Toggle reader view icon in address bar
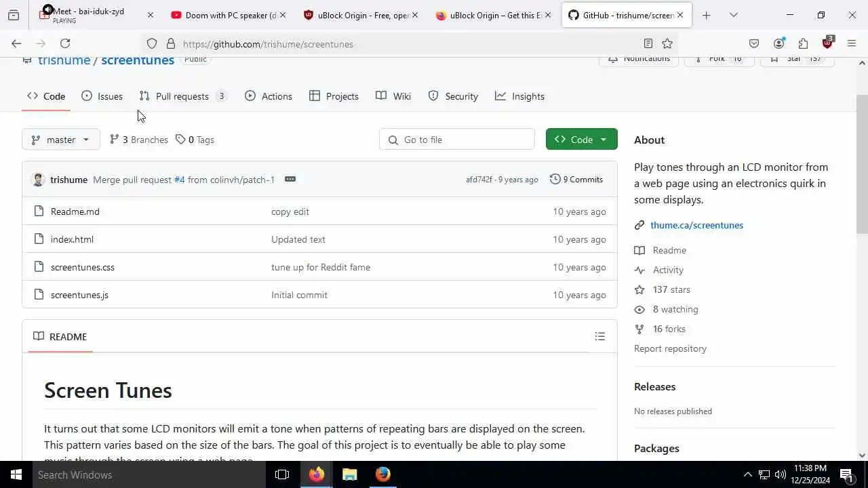The width and height of the screenshot is (868, 488). (648, 43)
